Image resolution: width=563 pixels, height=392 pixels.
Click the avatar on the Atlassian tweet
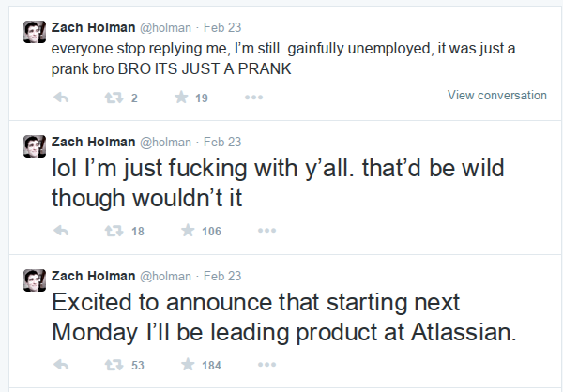click(x=35, y=280)
